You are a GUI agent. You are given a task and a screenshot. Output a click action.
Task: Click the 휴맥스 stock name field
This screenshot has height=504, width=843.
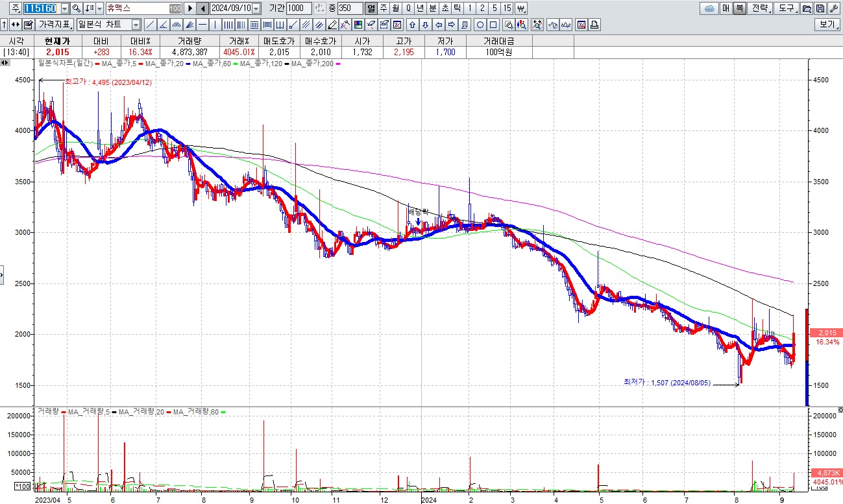pyautogui.click(x=143, y=8)
